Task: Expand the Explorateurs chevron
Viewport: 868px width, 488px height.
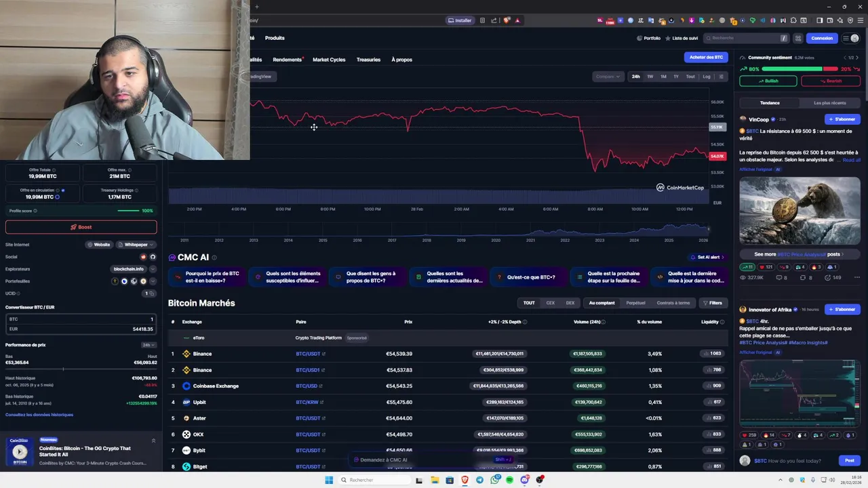Action: [x=153, y=269]
